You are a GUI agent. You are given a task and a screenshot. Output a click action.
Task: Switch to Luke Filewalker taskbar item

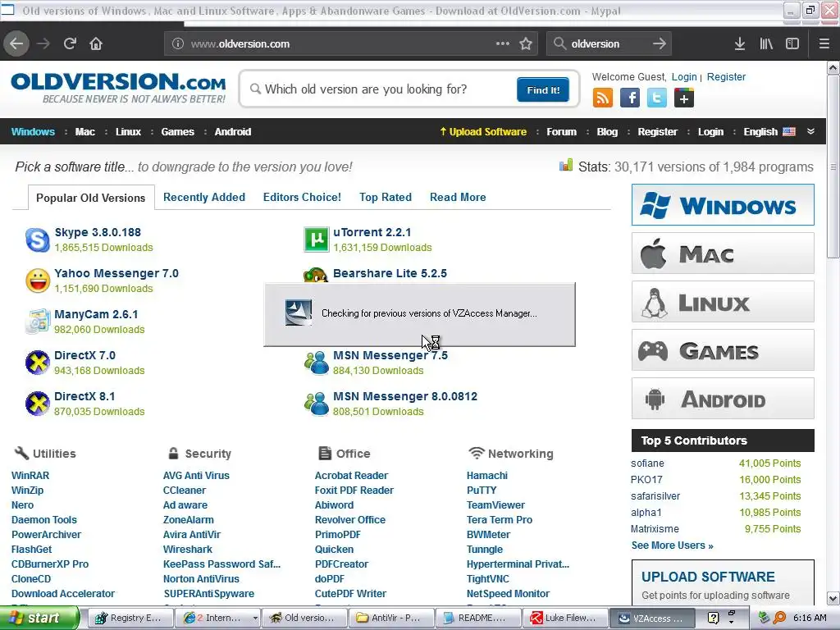point(565,619)
